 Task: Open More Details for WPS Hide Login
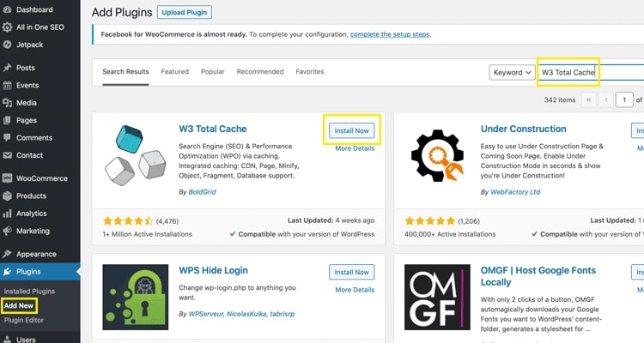click(x=355, y=290)
